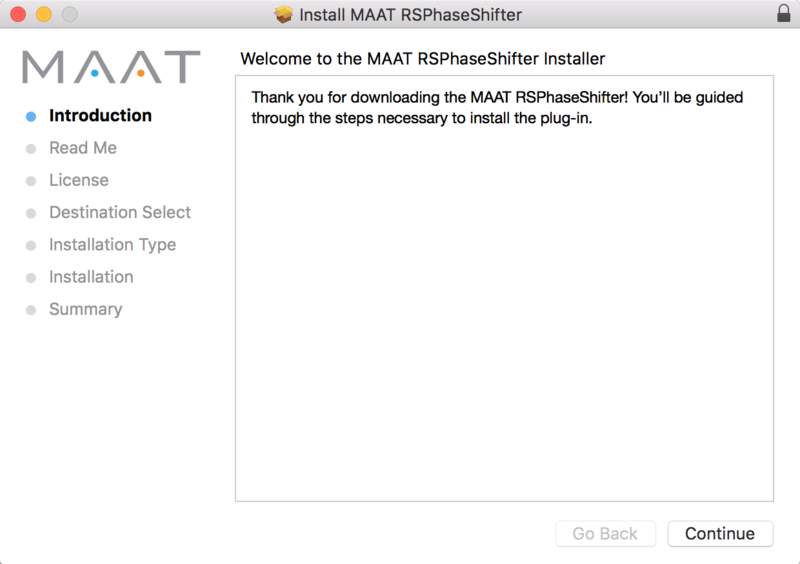800x564 pixels.
Task: Click inside the welcome message text area
Action: click(504, 300)
